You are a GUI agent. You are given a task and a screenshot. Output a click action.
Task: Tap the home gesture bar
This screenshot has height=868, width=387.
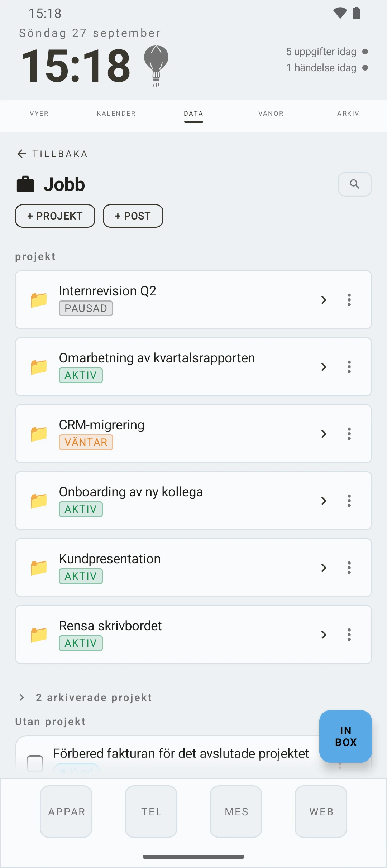pyautogui.click(x=193, y=857)
